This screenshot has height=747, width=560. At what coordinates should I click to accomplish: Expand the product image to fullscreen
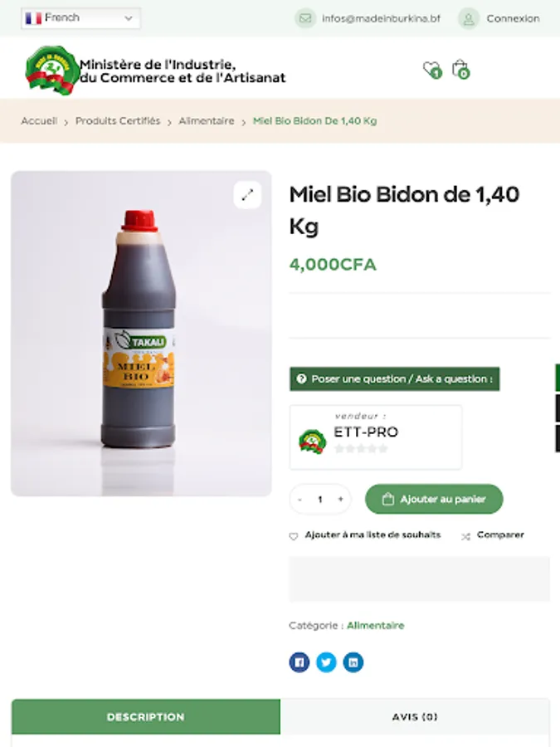[x=247, y=195]
